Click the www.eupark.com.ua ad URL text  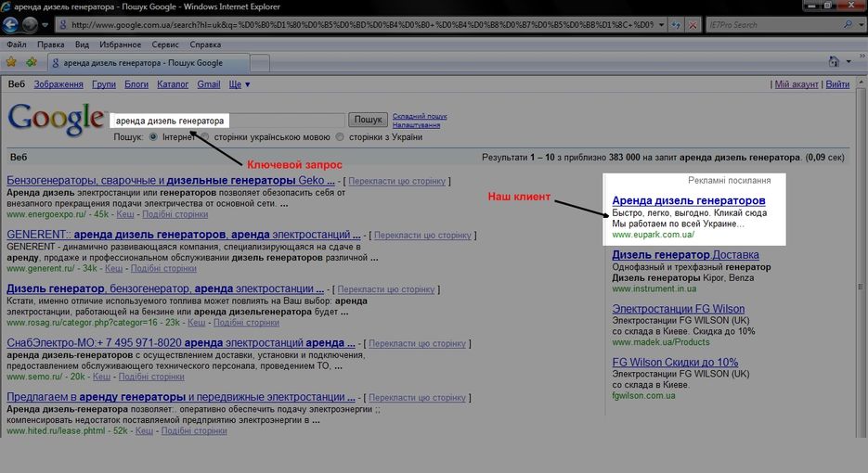tap(654, 235)
